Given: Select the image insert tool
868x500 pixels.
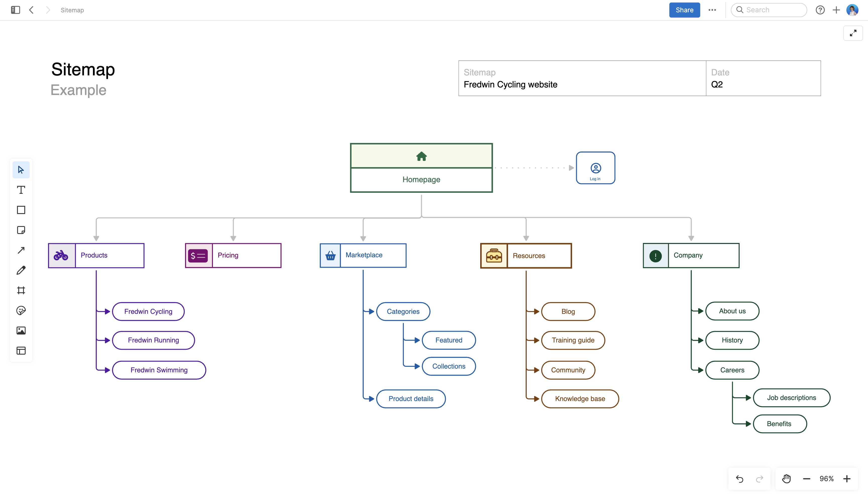Looking at the screenshot, I should tap(21, 330).
